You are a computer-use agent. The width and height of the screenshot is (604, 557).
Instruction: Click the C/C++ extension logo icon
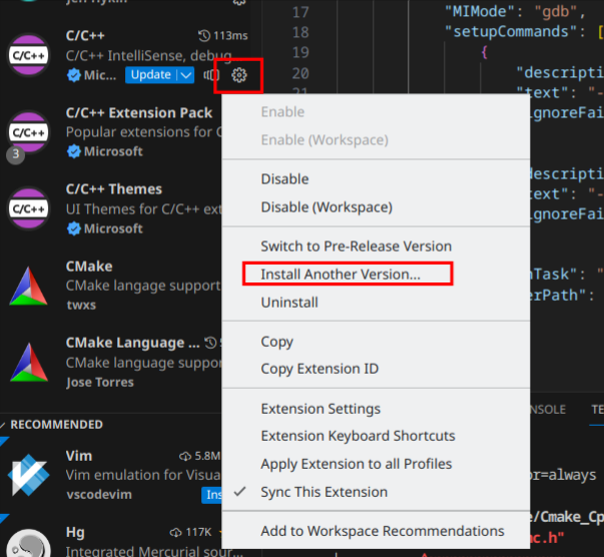[x=29, y=55]
